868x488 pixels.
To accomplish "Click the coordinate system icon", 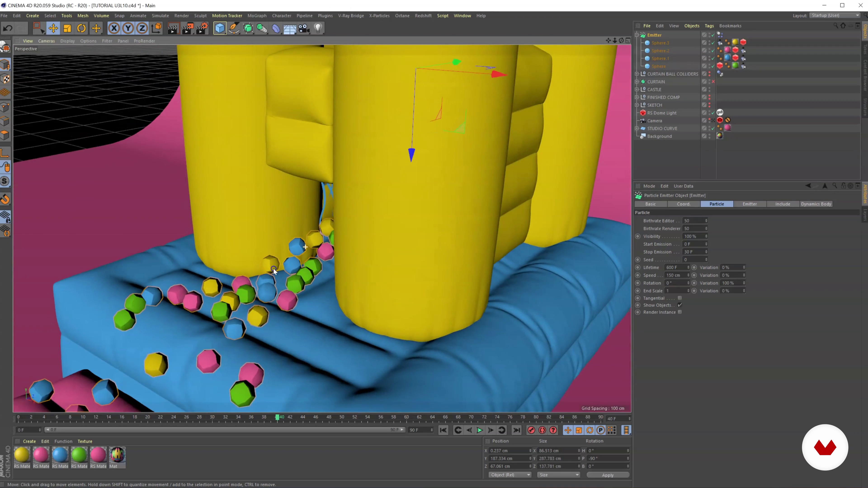I will pos(157,28).
